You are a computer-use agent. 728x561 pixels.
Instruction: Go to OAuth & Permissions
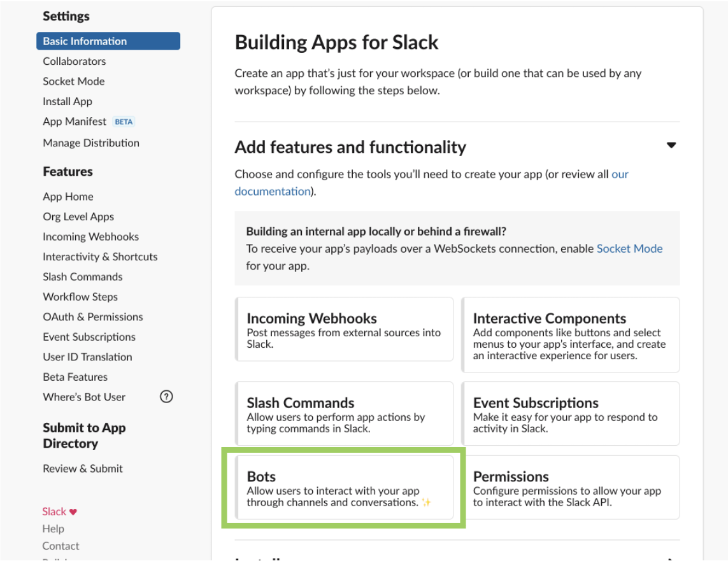click(x=93, y=316)
